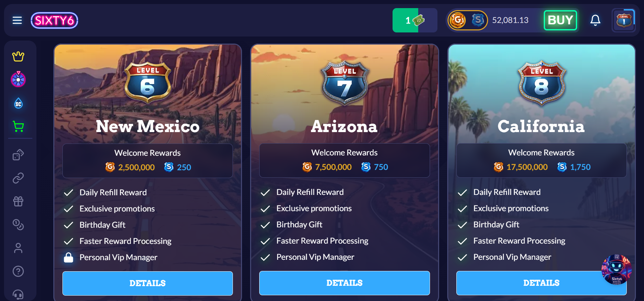Screen dimensions: 644x301
Task: Switch currency to the Sweeps coin toggle
Action: (x=478, y=20)
